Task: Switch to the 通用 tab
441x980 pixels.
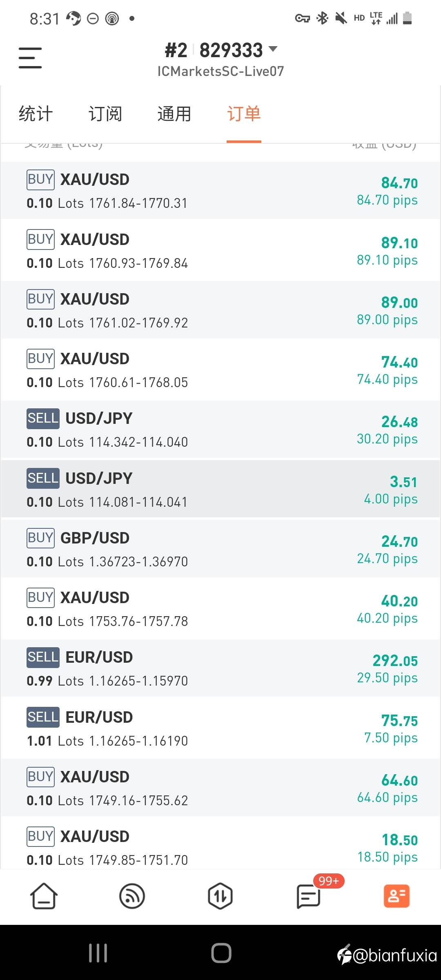Action: click(174, 114)
